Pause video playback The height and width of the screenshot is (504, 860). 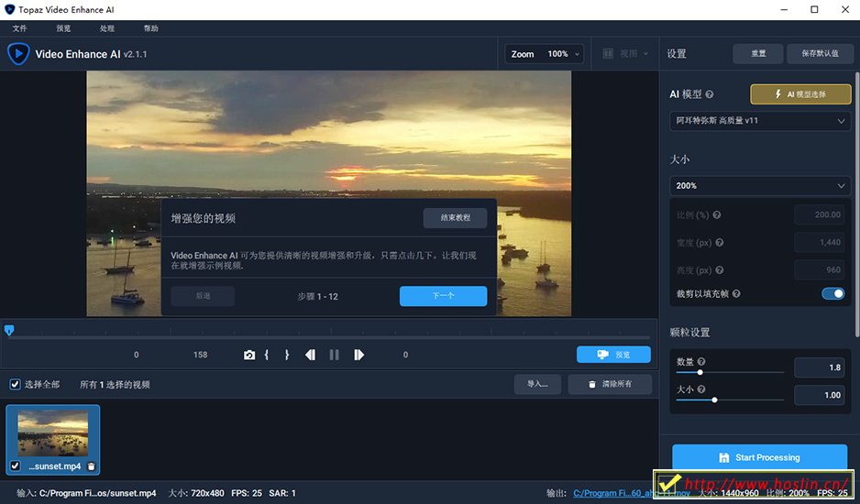pos(334,355)
